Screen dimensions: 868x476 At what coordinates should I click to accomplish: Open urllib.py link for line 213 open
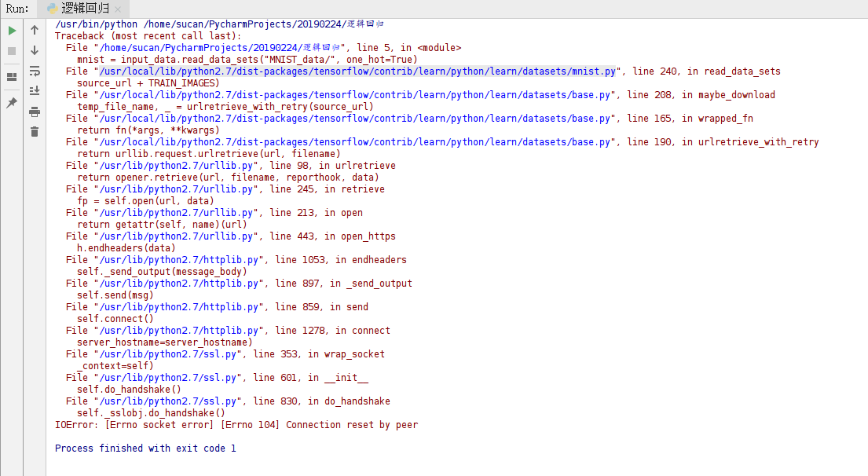coord(175,213)
